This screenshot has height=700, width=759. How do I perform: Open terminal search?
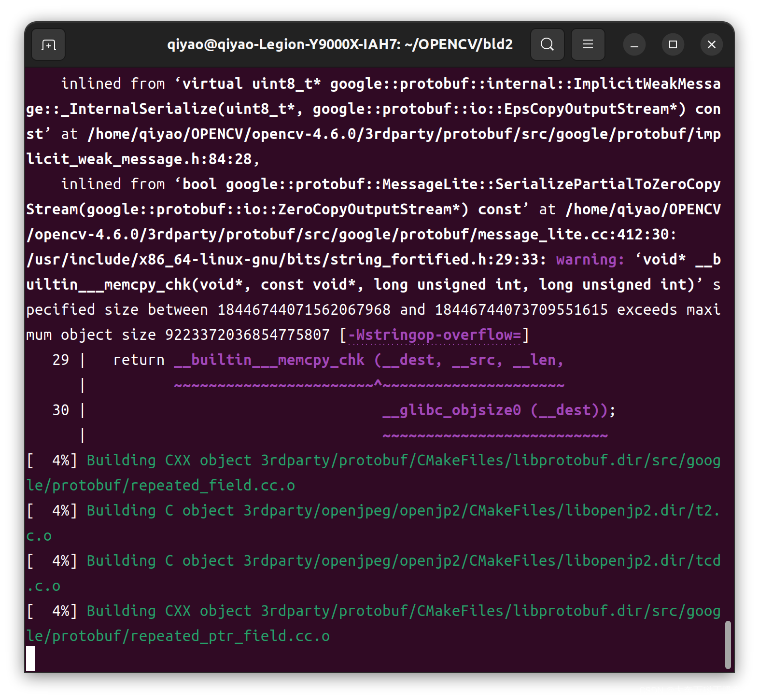(547, 45)
